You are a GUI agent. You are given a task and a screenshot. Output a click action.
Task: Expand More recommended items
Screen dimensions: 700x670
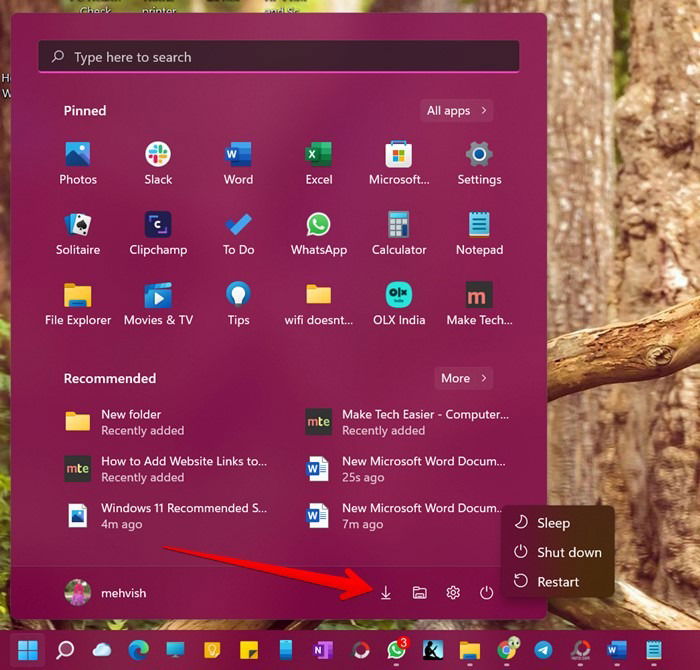click(463, 378)
